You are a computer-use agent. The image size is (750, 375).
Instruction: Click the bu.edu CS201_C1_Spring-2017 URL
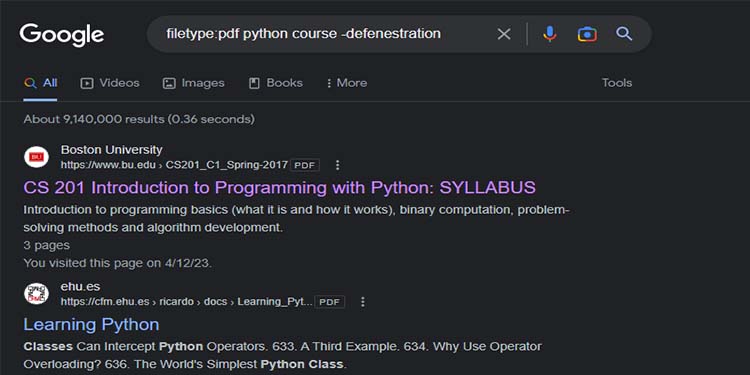tap(174, 165)
